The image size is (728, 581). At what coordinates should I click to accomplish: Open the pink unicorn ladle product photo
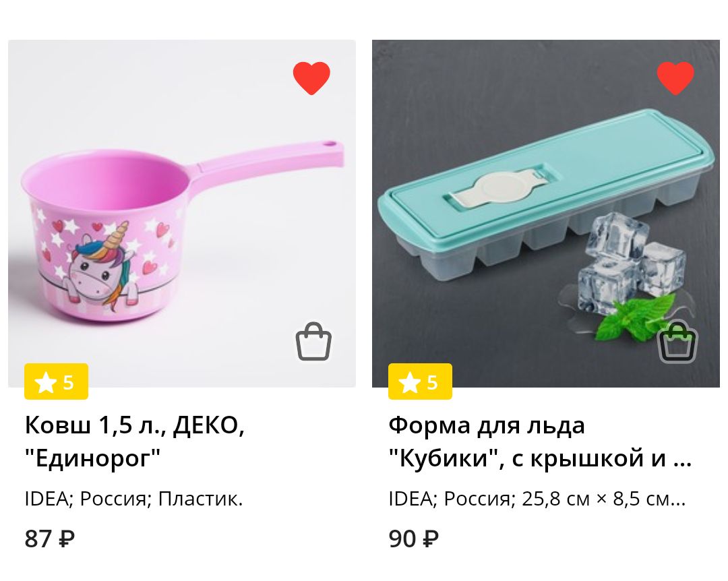click(182, 214)
